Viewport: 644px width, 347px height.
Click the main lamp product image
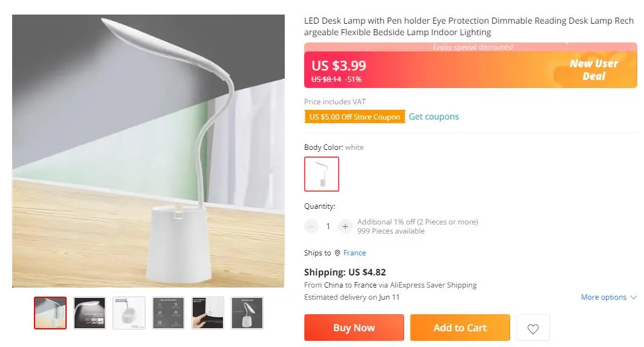(x=148, y=151)
